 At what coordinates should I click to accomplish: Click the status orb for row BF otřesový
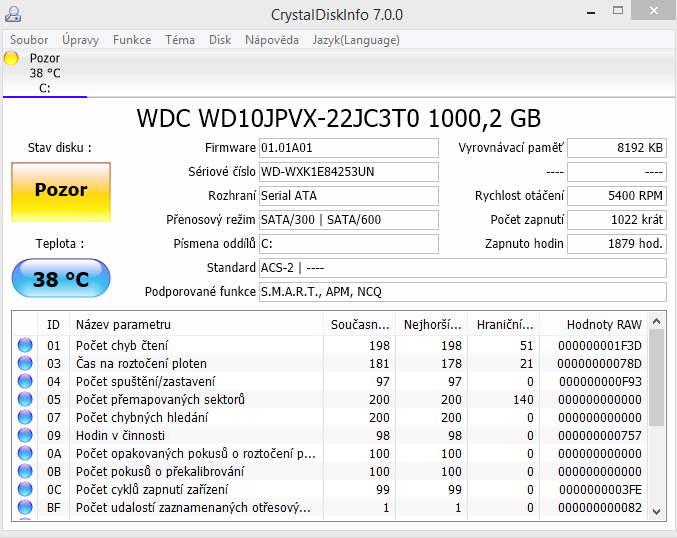(x=25, y=507)
